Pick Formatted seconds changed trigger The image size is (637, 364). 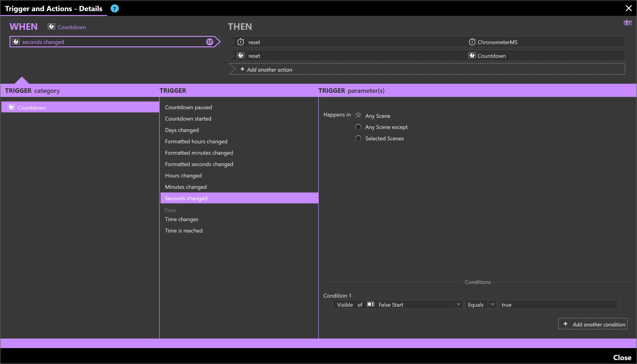point(239,164)
